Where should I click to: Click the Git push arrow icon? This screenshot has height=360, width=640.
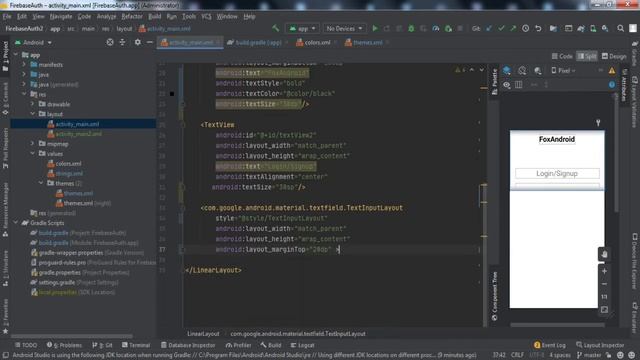tap(513, 29)
